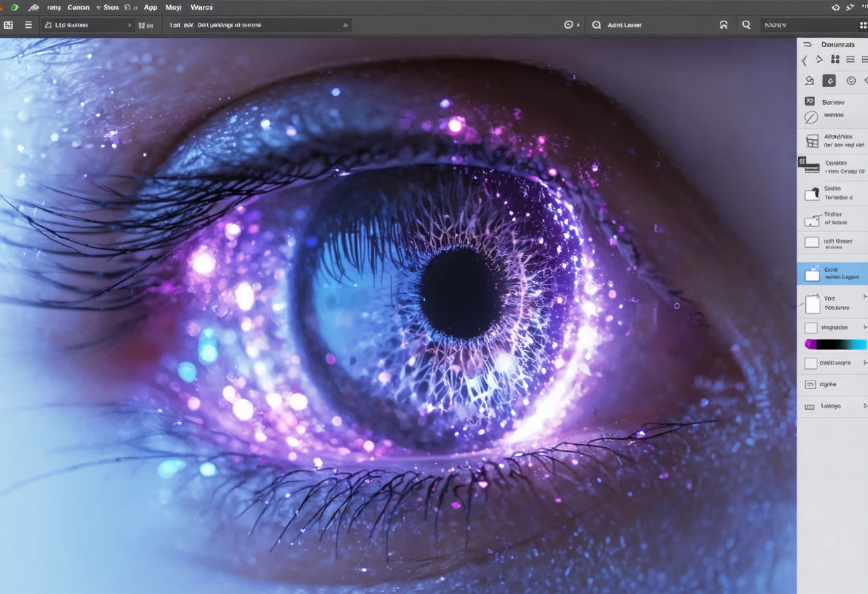Switch to grid view in the side panel

click(834, 59)
